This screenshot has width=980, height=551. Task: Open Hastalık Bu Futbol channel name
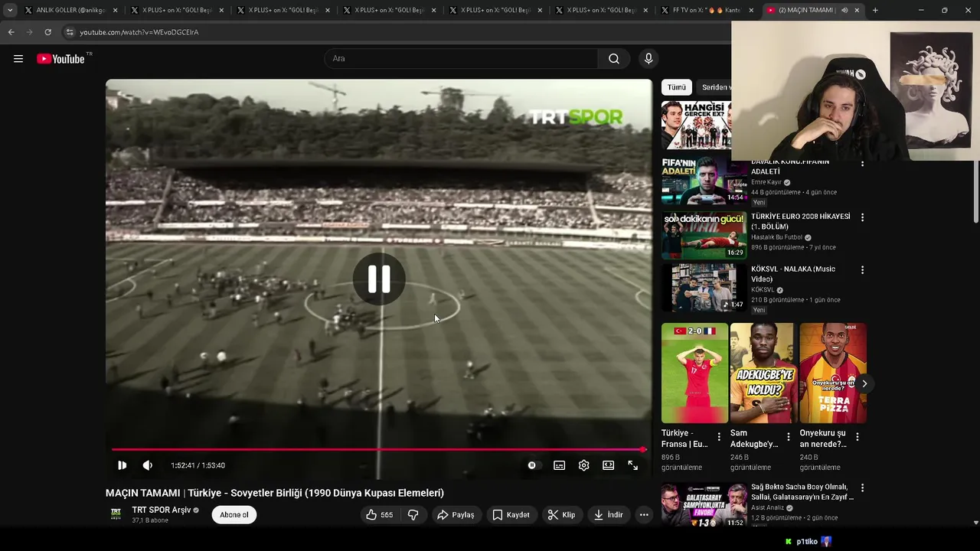point(776,237)
